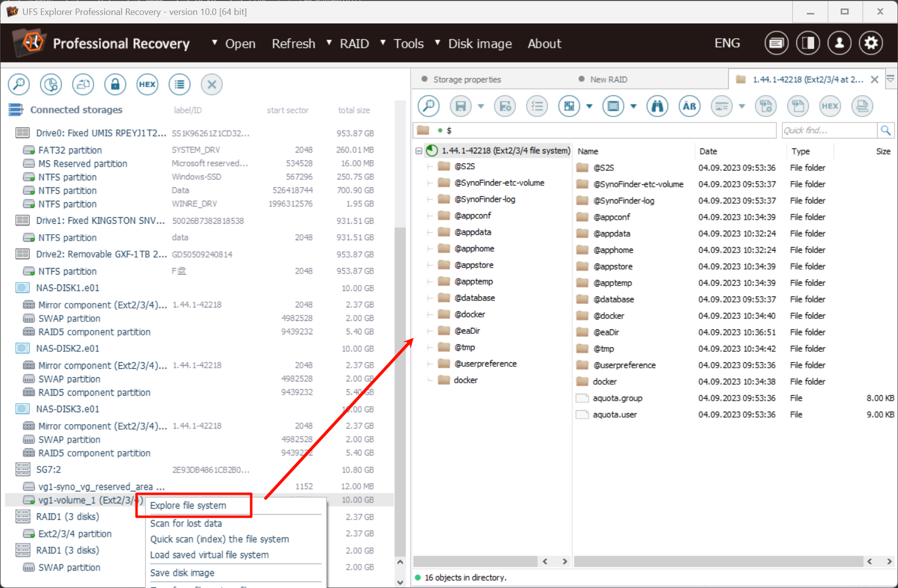Viewport: 898px width, 588px height.
Task: Expand the tab list dropdown arrow
Action: pyautogui.click(x=891, y=79)
